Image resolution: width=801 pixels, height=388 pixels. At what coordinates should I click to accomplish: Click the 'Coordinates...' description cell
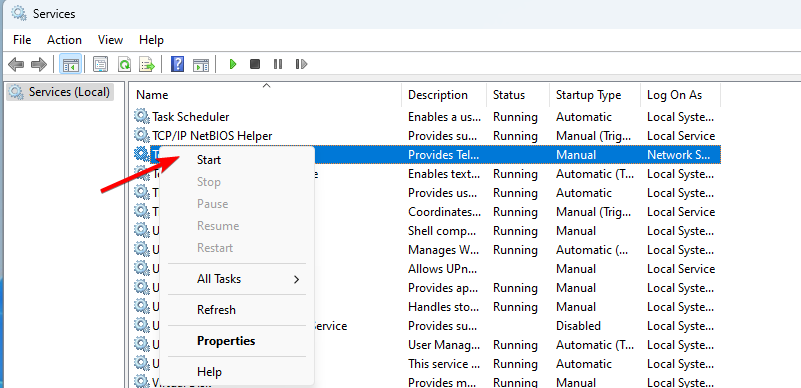click(444, 212)
